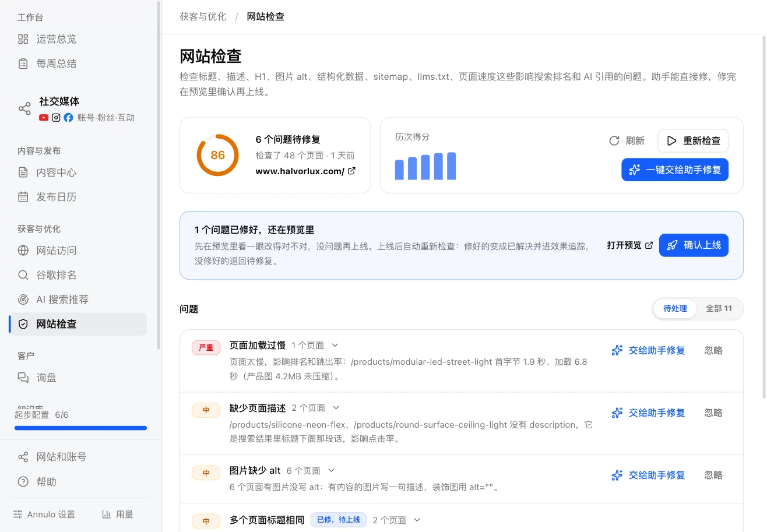Switch to the 全部 11 filter tab
This screenshot has height=532, width=767.
click(719, 309)
